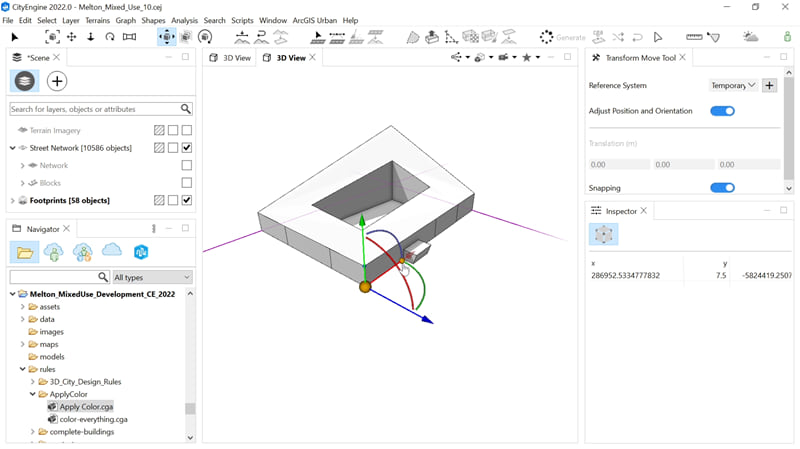Expand the Network sublayer

[x=22, y=165]
